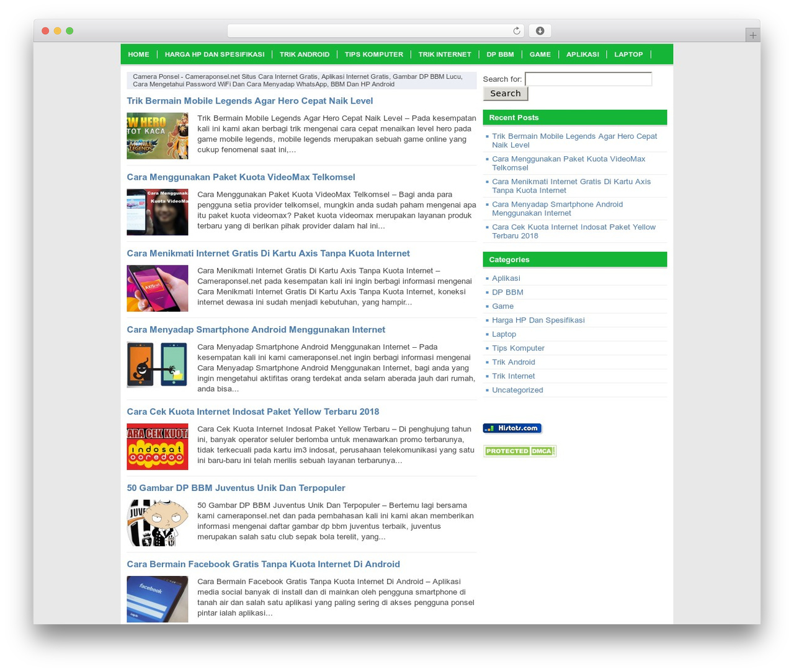The height and width of the screenshot is (672, 794).
Task: Open Paket Kuota VideoMax Telkomsel article title
Action: 241,177
